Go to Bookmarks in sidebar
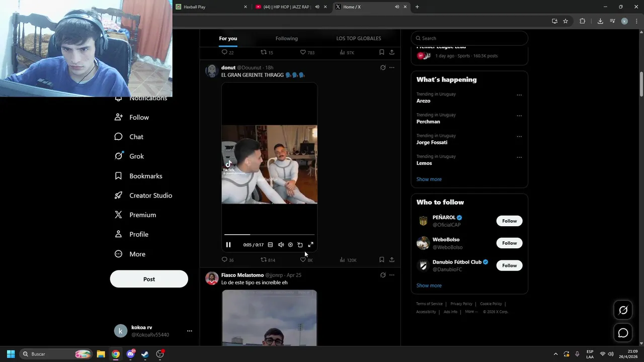The width and height of the screenshot is (644, 362). tap(138, 176)
